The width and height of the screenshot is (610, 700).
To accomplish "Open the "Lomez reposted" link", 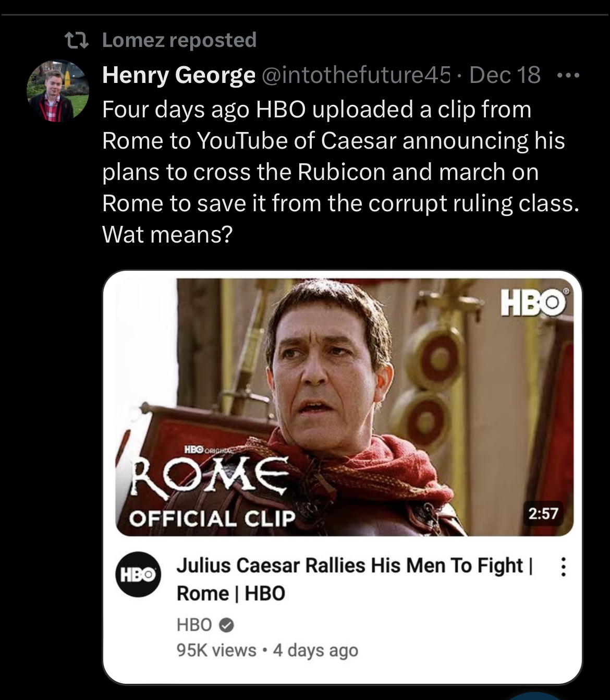I will 179,40.
